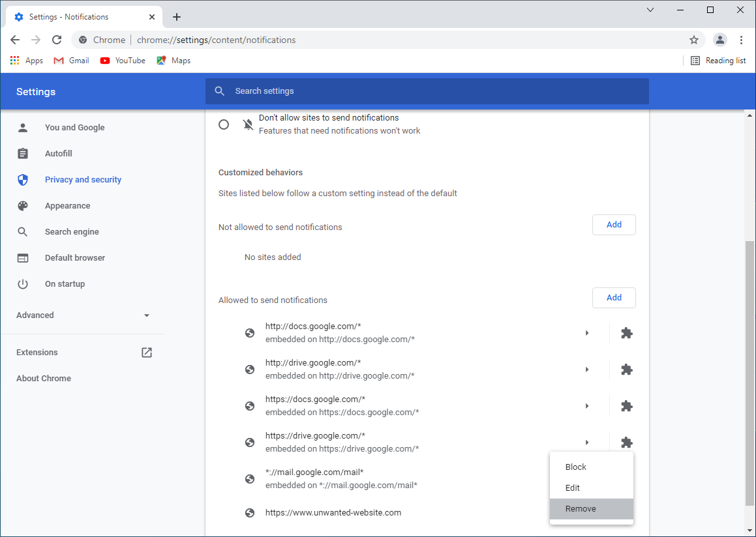Add a site to Not allowed list
Viewport: 756px width, 537px height.
pos(614,225)
